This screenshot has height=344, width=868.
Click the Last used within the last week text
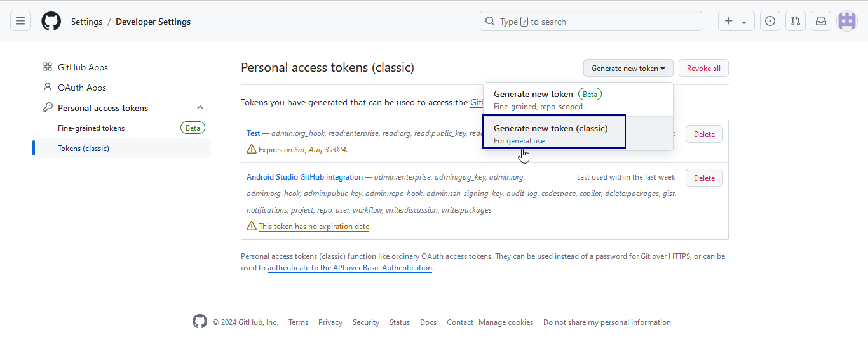point(626,177)
